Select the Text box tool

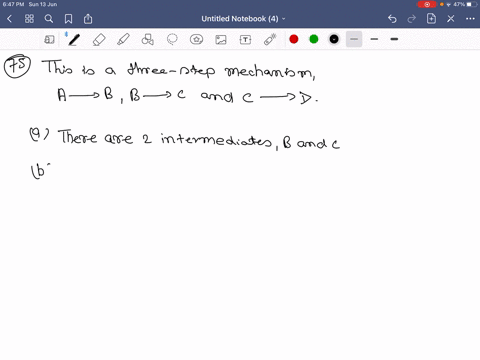[245, 40]
